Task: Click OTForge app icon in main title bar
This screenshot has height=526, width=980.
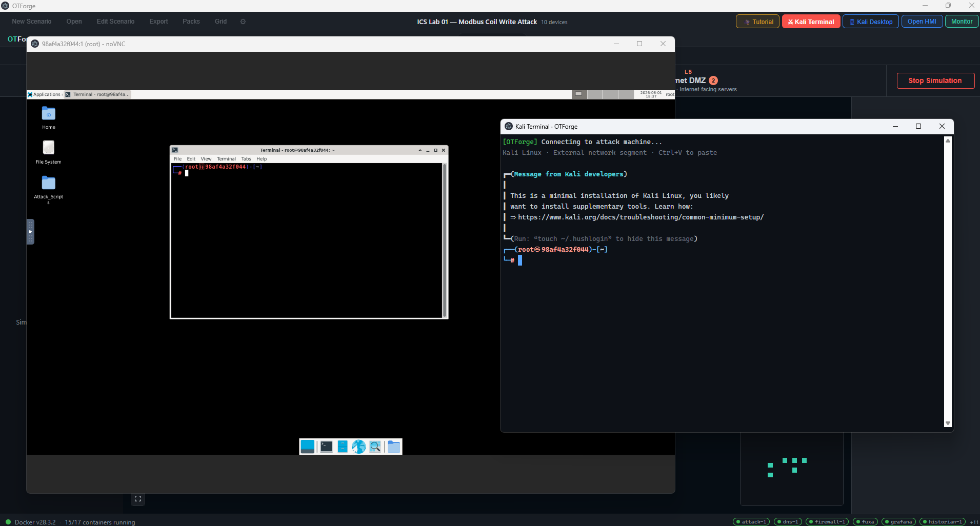Action: pyautogui.click(x=5, y=6)
